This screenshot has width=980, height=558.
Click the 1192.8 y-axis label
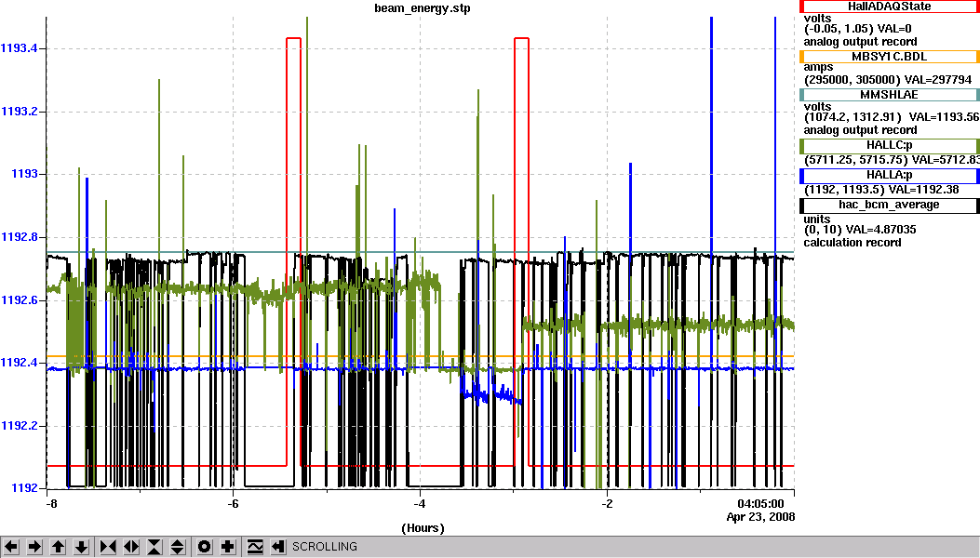coord(19,237)
